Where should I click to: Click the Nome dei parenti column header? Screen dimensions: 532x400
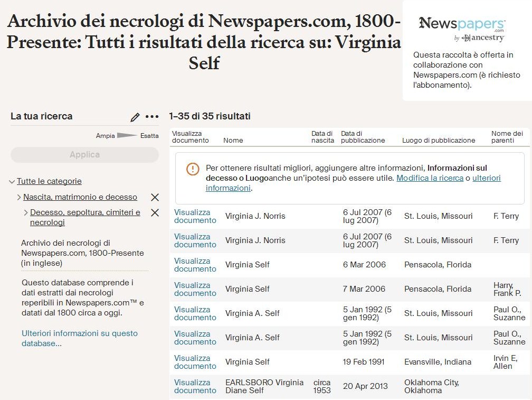point(507,137)
